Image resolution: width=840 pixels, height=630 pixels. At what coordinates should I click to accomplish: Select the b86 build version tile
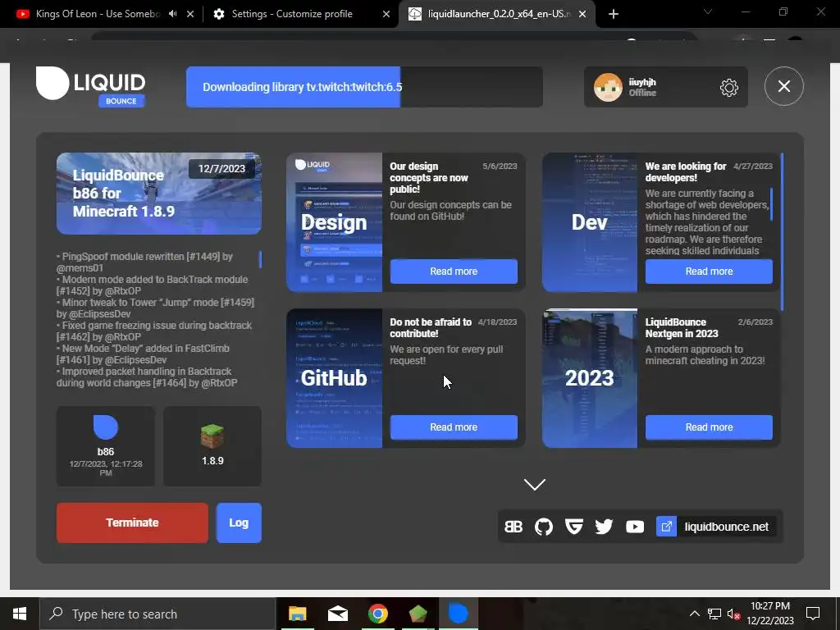point(106,446)
